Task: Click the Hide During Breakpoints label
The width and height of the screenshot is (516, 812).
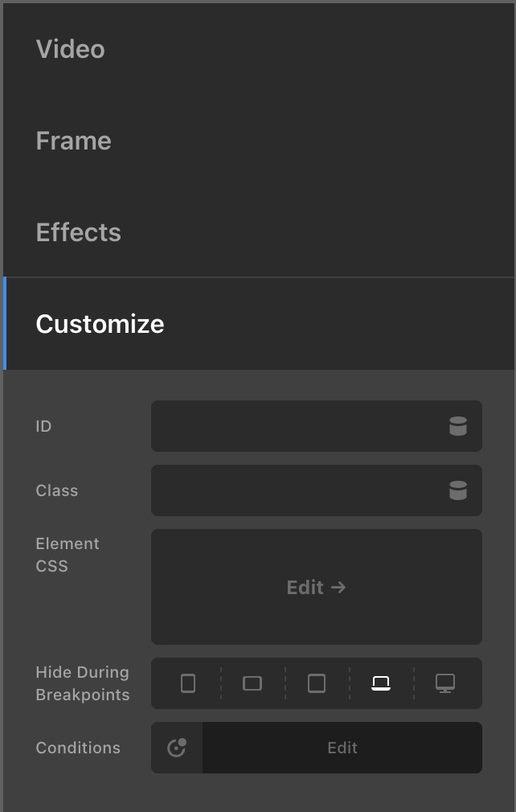Action: (82, 683)
